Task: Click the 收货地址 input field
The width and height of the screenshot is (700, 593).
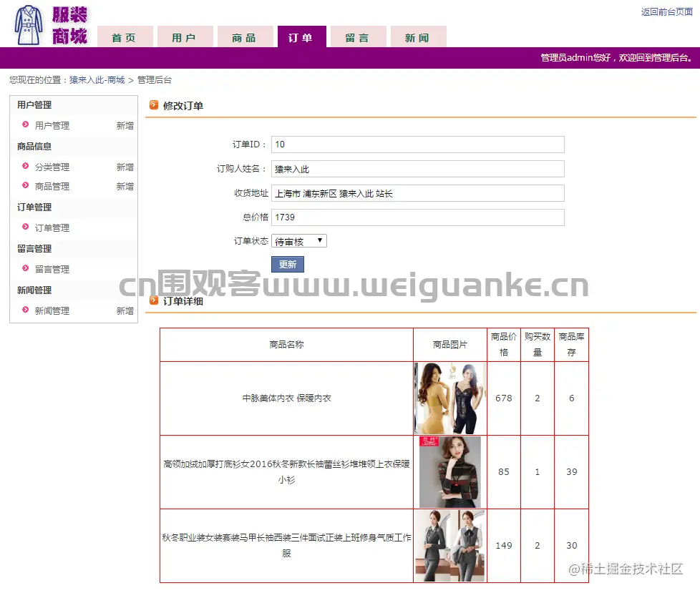Action: pos(418,193)
